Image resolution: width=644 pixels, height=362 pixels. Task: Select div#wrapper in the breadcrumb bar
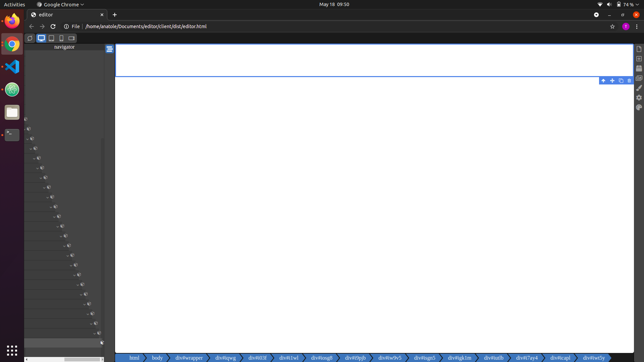[x=189, y=358]
